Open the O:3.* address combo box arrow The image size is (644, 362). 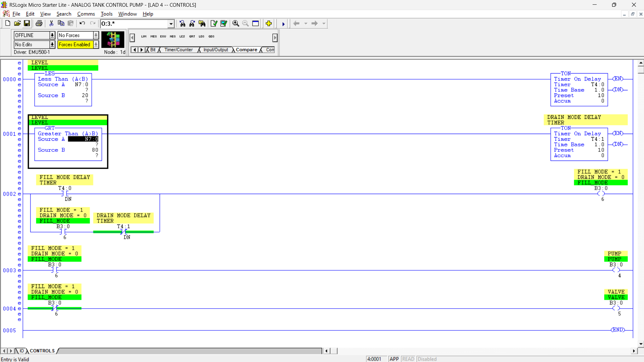pyautogui.click(x=171, y=24)
